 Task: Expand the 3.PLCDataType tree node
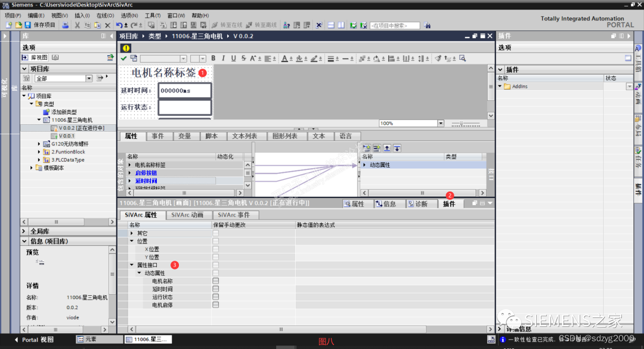[39, 160]
